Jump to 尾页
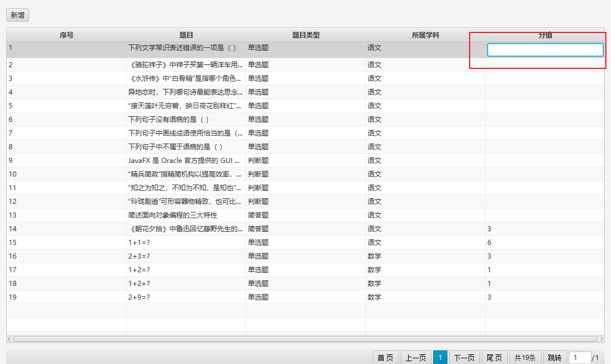Image resolution: width=611 pixels, height=364 pixels. point(494,358)
